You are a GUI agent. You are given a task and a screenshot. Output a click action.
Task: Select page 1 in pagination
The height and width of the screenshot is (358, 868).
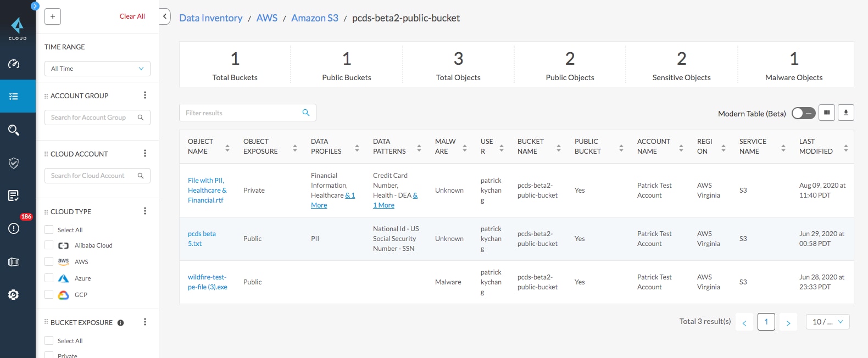click(x=766, y=322)
